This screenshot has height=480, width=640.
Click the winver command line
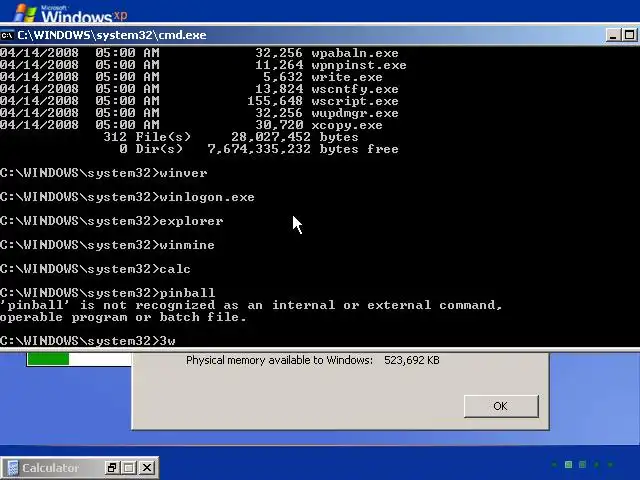point(104,173)
